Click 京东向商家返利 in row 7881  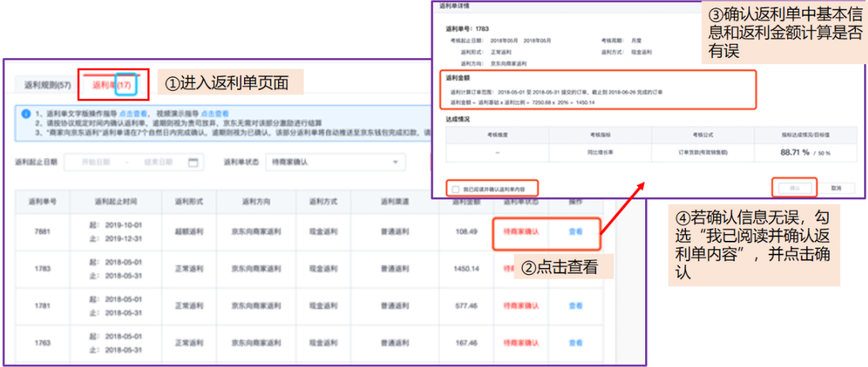[256, 232]
